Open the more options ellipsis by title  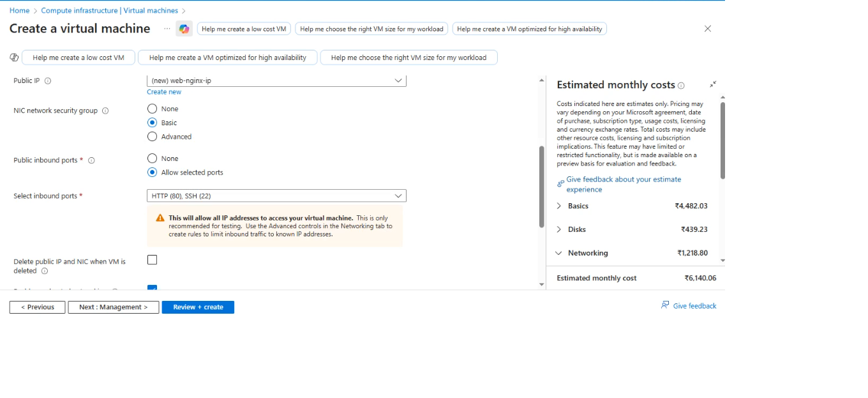[167, 29]
